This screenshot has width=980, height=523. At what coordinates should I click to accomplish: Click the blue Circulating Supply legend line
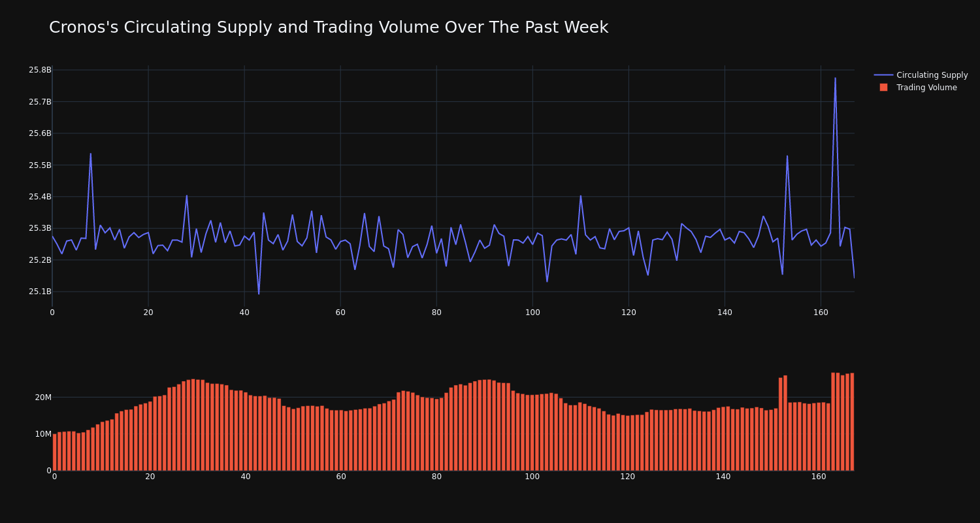pos(883,75)
